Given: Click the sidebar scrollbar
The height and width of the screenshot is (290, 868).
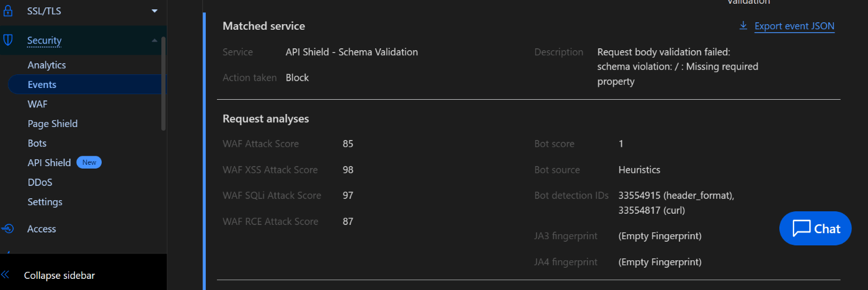Looking at the screenshot, I should click(164, 84).
